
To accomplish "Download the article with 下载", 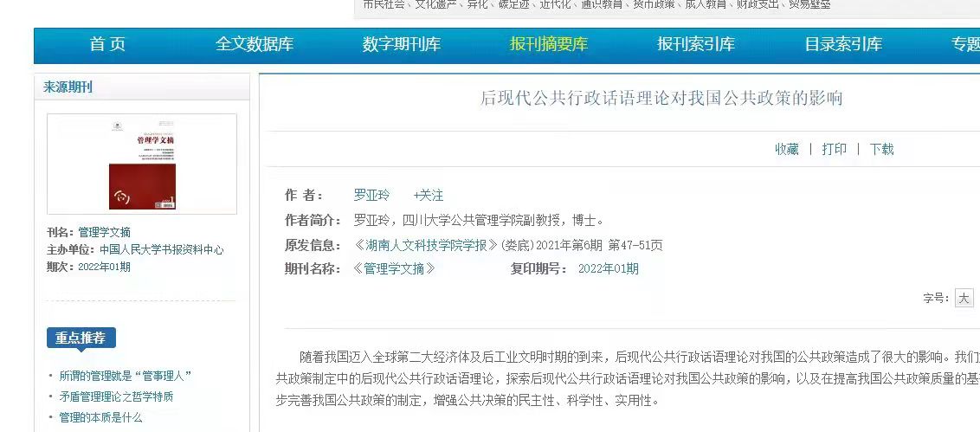I will pos(881,149).
